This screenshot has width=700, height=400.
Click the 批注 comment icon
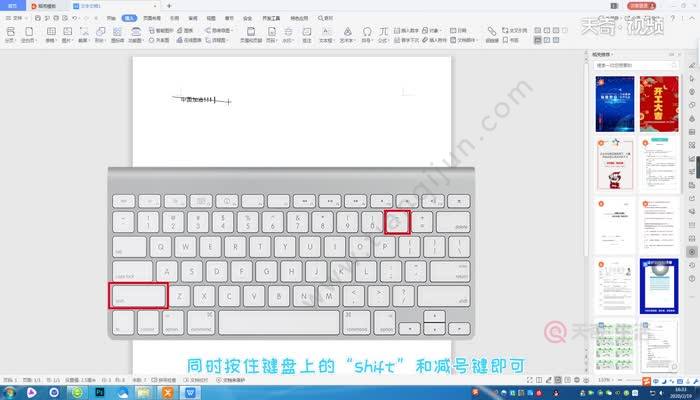(x=307, y=34)
